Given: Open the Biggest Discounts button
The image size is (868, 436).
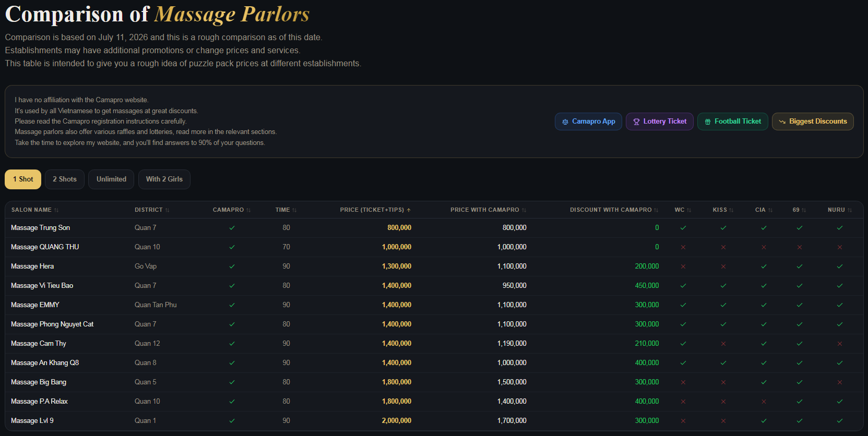Looking at the screenshot, I should 813,122.
